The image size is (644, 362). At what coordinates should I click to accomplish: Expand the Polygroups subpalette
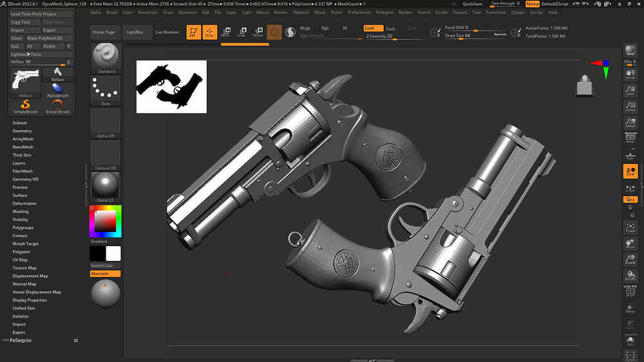point(23,227)
